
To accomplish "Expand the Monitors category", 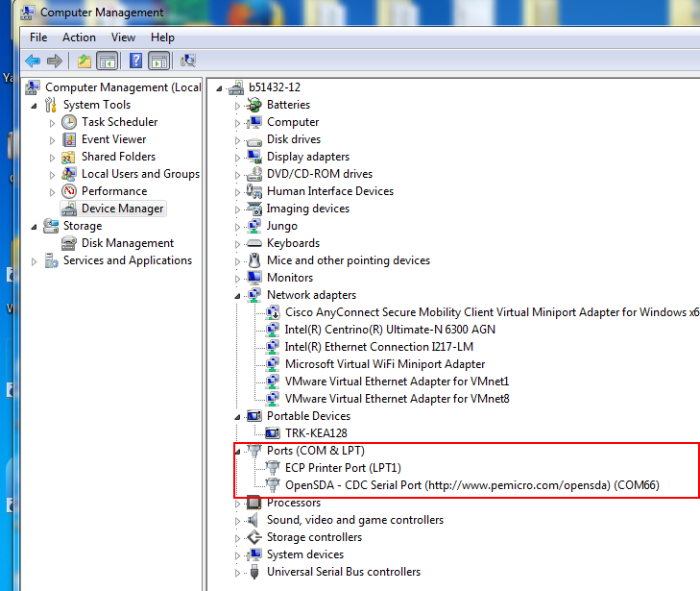I will click(x=237, y=279).
